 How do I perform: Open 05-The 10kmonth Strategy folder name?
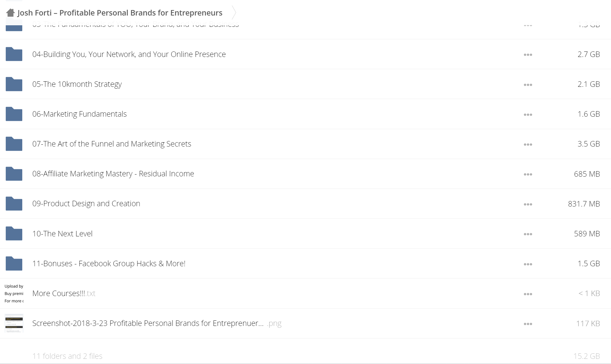pyautogui.click(x=77, y=84)
